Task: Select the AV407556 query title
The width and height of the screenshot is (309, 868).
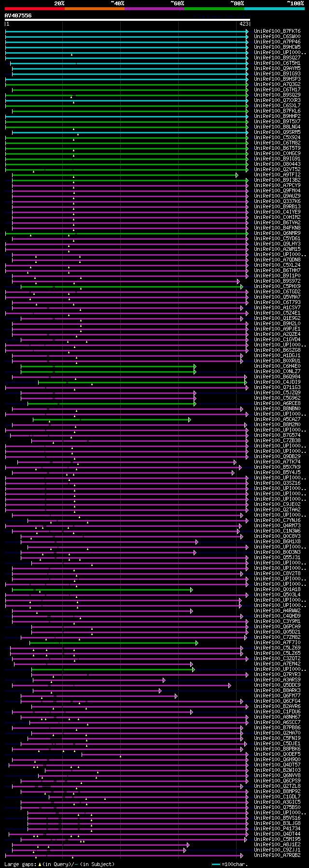Action: pyautogui.click(x=18, y=15)
